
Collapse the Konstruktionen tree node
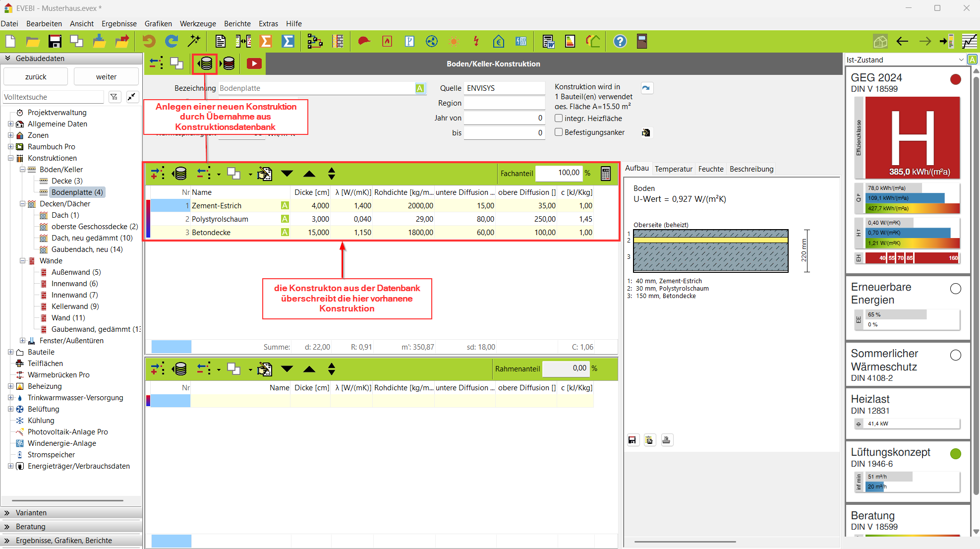[10, 158]
